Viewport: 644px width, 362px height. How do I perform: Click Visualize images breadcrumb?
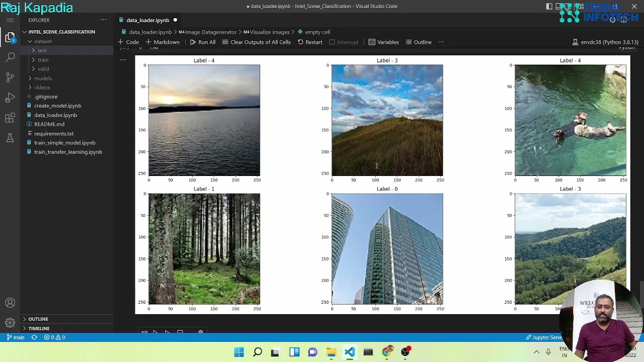pyautogui.click(x=267, y=32)
